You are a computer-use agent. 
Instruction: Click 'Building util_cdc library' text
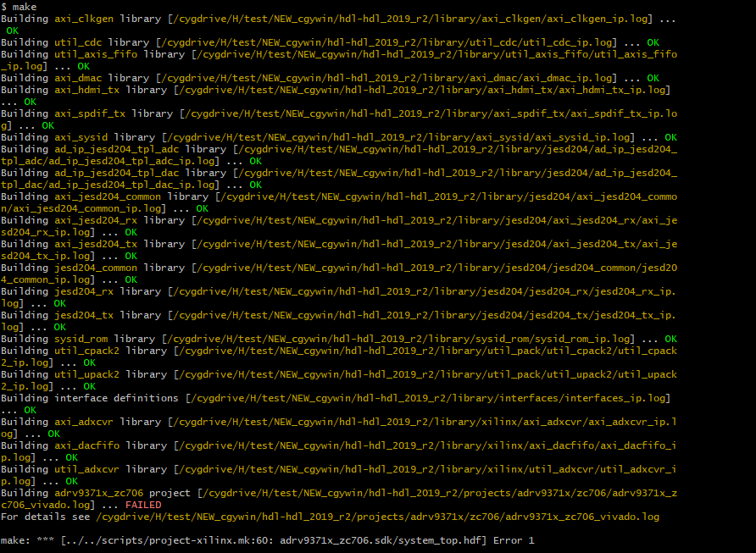75,42
